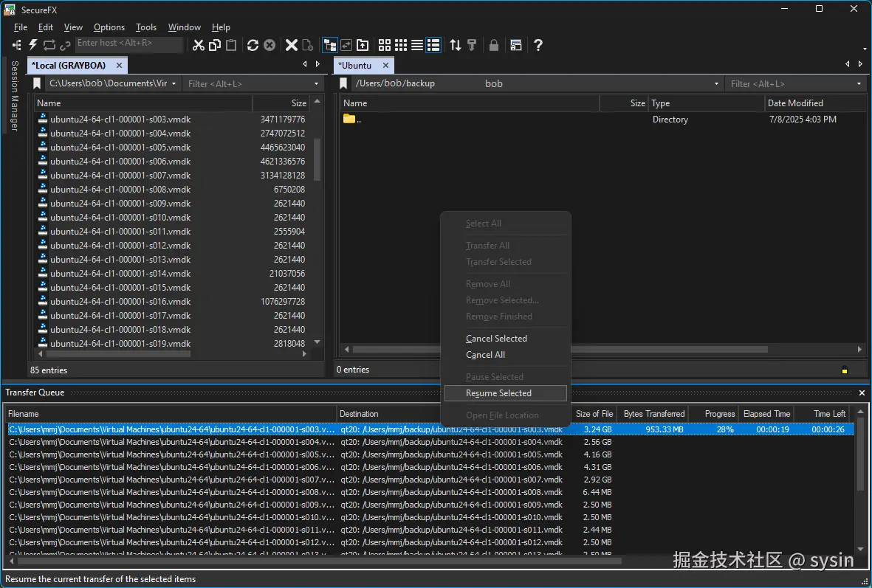Screen dimensions: 872x588
Task: Toggle the folder tree display button
Action: pos(329,45)
